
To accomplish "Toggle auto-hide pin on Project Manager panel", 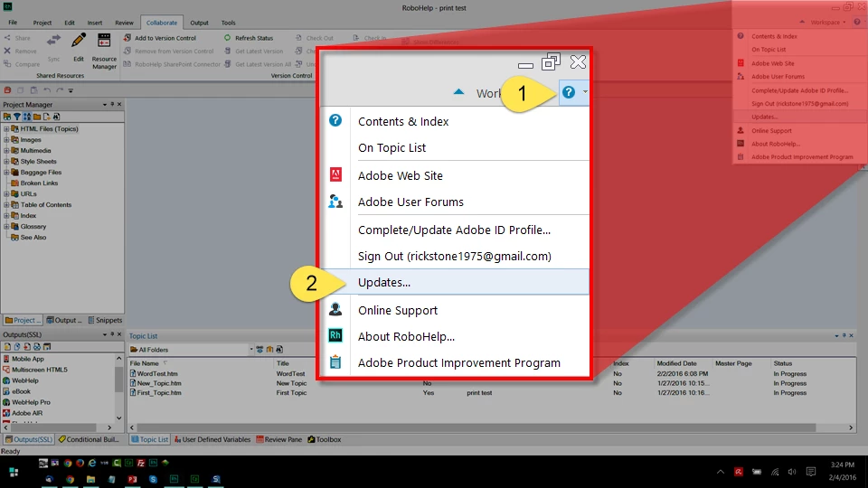I will [x=112, y=104].
